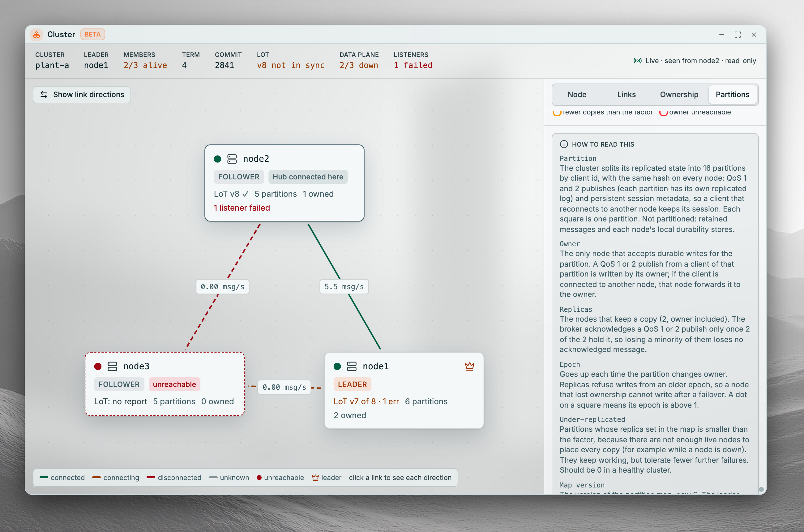The height and width of the screenshot is (532, 804).
Task: Click the node1 server icon
Action: click(x=352, y=367)
